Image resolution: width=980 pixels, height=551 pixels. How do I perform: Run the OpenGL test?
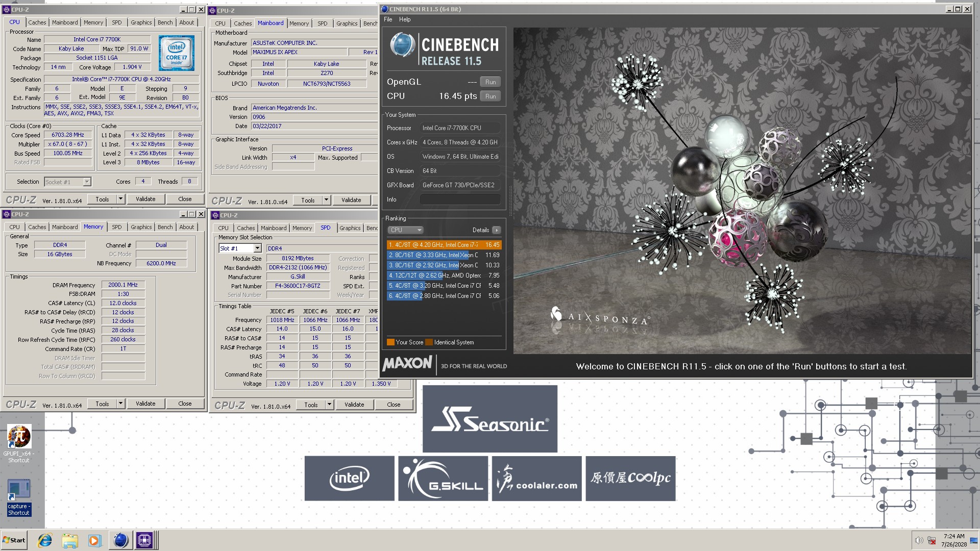[x=491, y=82]
